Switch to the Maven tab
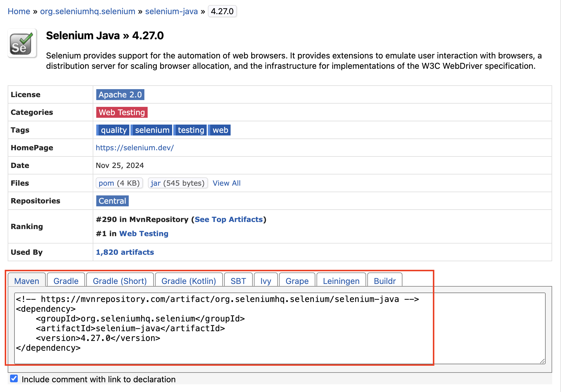 [x=27, y=280]
